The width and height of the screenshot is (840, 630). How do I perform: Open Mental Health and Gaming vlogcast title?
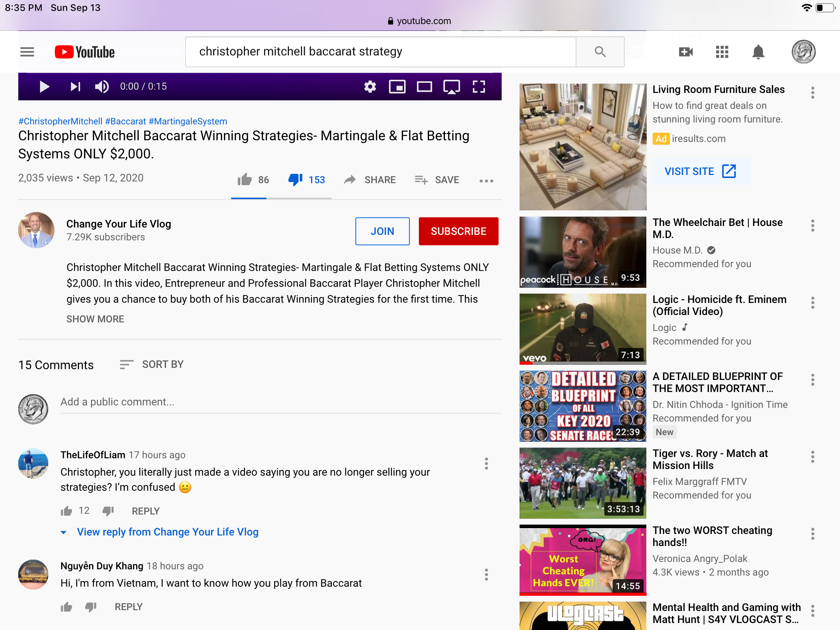(x=726, y=613)
